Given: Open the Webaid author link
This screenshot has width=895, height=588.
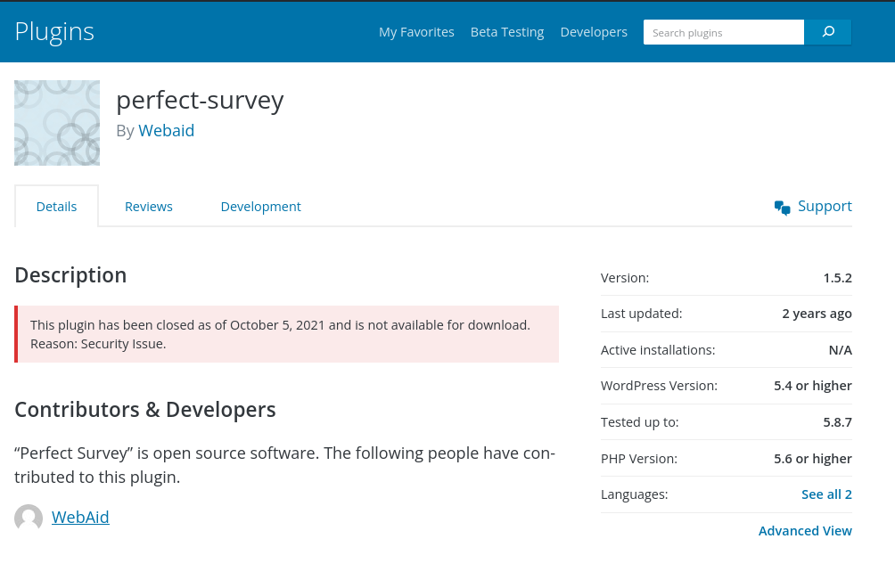Looking at the screenshot, I should click(x=167, y=131).
